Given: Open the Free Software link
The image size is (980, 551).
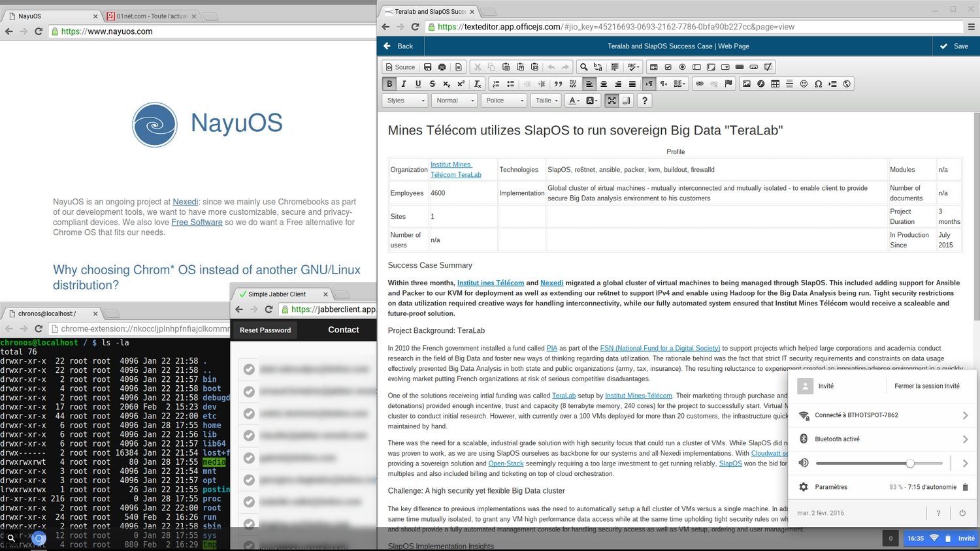Looking at the screenshot, I should tap(197, 222).
